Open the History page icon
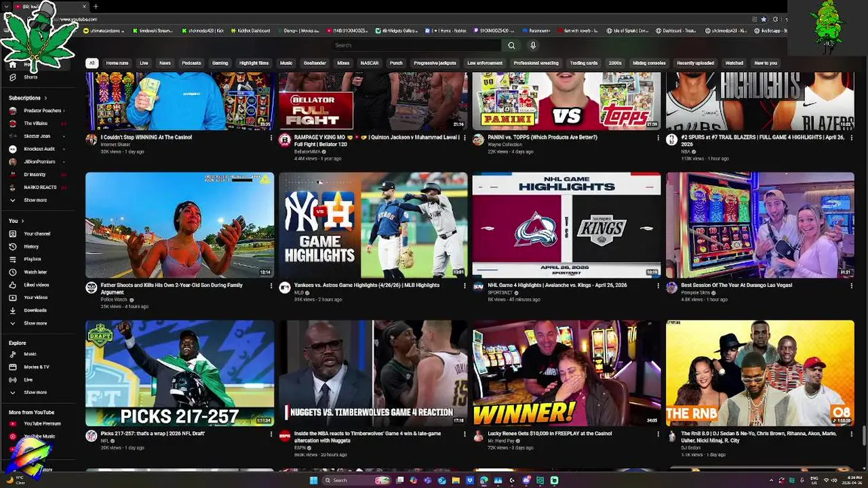The image size is (868, 488). [x=12, y=247]
